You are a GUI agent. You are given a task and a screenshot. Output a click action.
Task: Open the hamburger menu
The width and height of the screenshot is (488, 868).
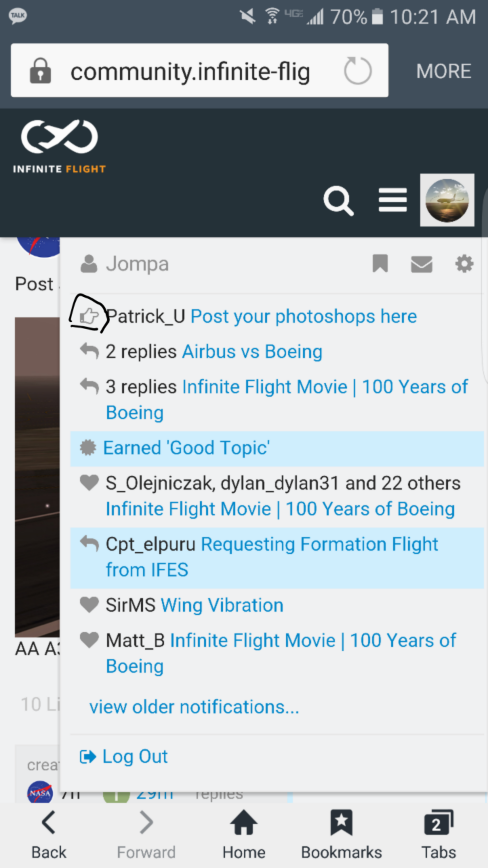pos(392,200)
